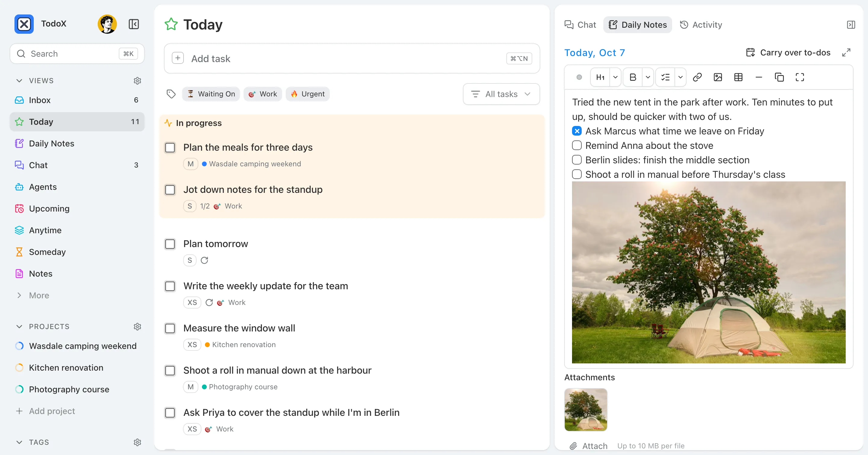Toggle bold text formatting
The width and height of the screenshot is (868, 455).
[633, 77]
